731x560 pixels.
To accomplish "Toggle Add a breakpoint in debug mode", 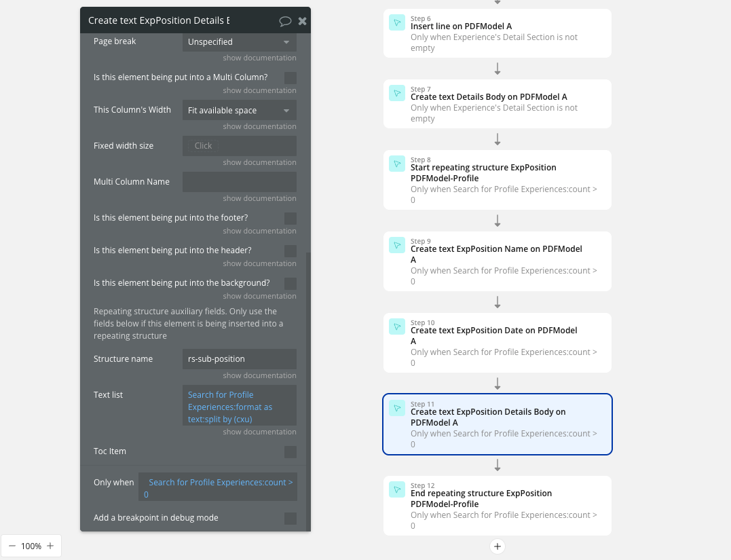I will click(x=290, y=519).
